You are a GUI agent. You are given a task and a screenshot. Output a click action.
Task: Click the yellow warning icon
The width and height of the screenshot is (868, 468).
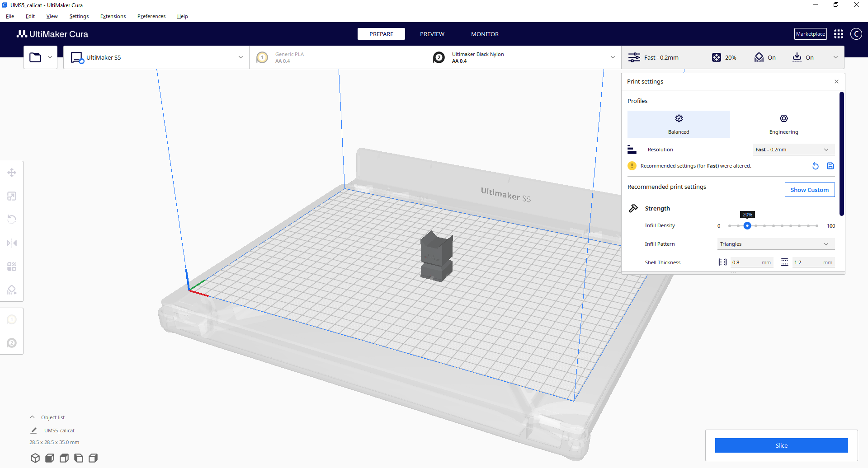coord(632,166)
